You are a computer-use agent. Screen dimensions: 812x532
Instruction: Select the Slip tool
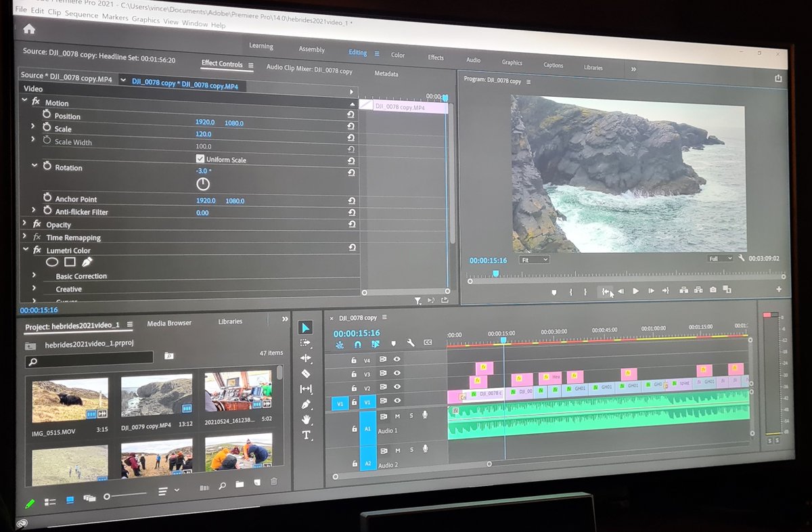point(305,389)
